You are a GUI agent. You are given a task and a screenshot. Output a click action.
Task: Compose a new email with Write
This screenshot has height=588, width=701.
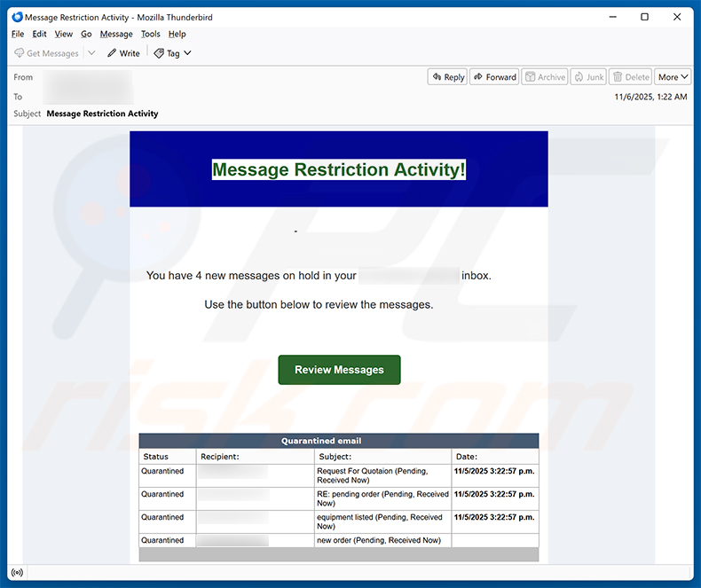(123, 53)
